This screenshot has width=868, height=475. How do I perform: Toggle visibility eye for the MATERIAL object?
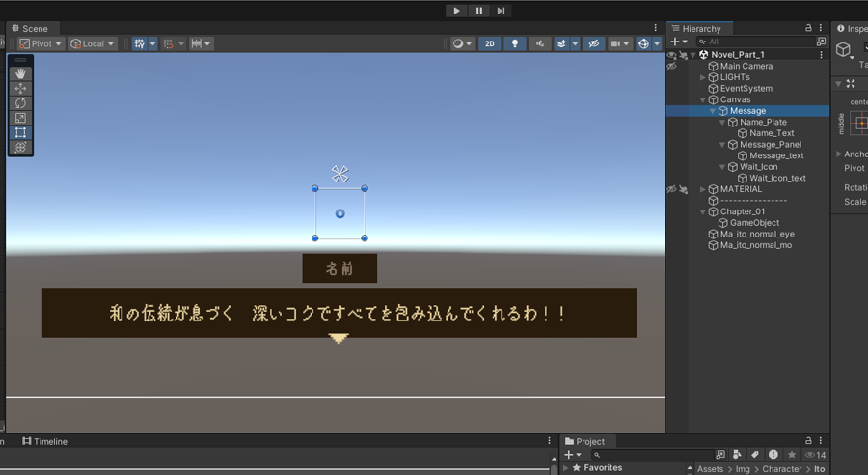pyautogui.click(x=671, y=189)
